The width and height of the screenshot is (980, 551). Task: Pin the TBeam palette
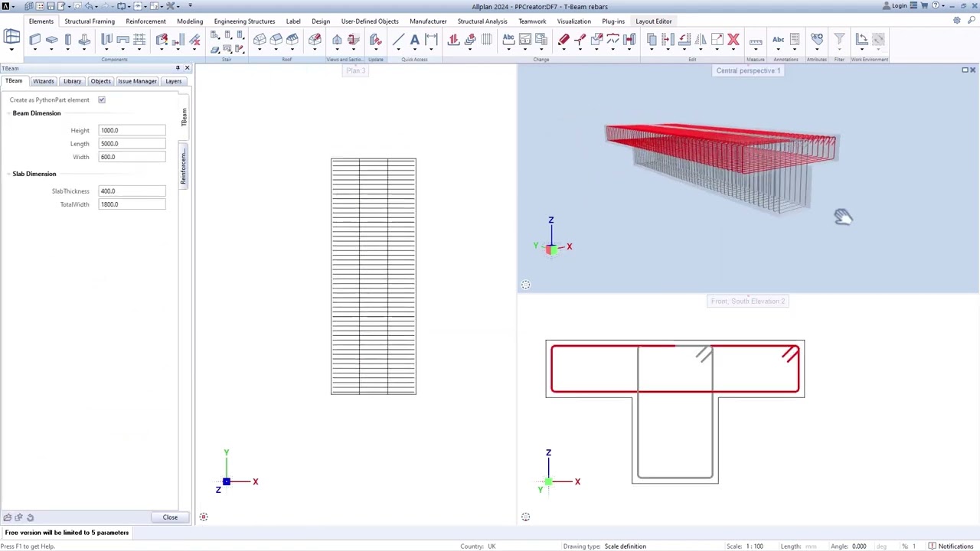pyautogui.click(x=178, y=68)
